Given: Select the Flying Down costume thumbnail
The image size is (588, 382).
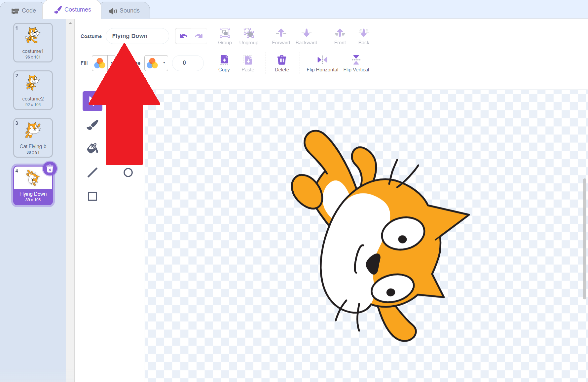Looking at the screenshot, I should tap(33, 186).
